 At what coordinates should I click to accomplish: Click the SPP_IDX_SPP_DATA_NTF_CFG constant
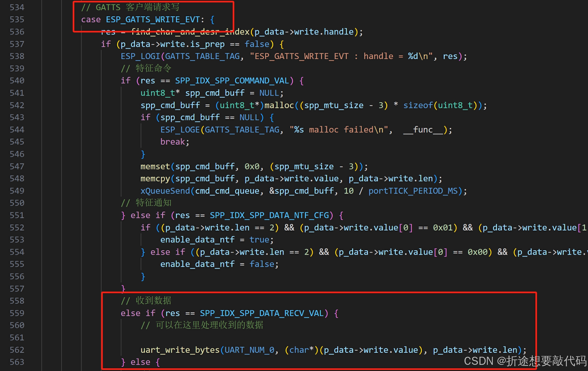[269, 215]
